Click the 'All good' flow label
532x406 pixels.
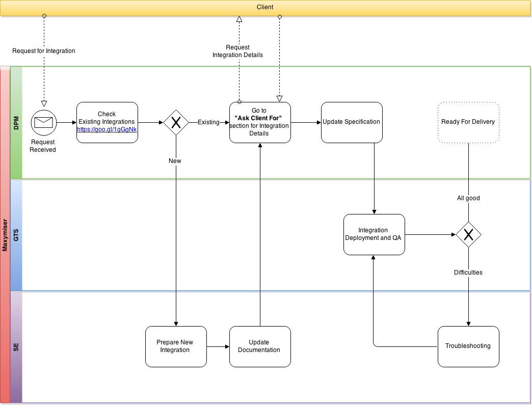[x=468, y=198]
